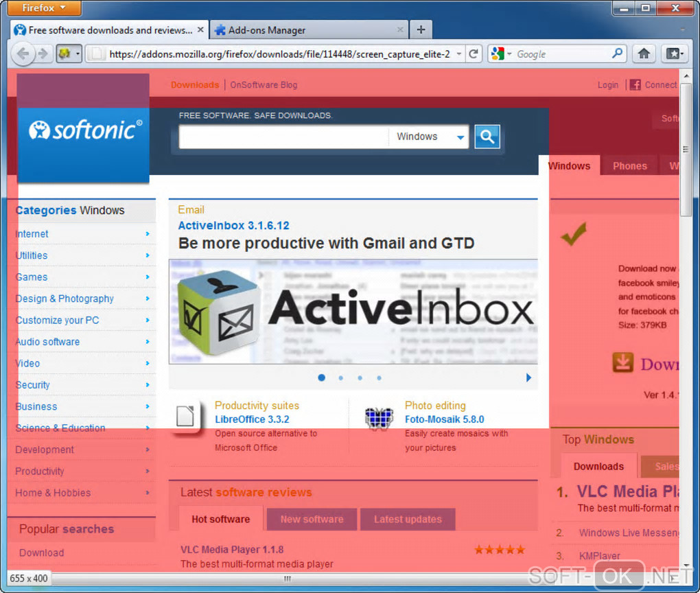The width and height of the screenshot is (700, 593).
Task: Open a new tab with plus button
Action: tap(421, 30)
